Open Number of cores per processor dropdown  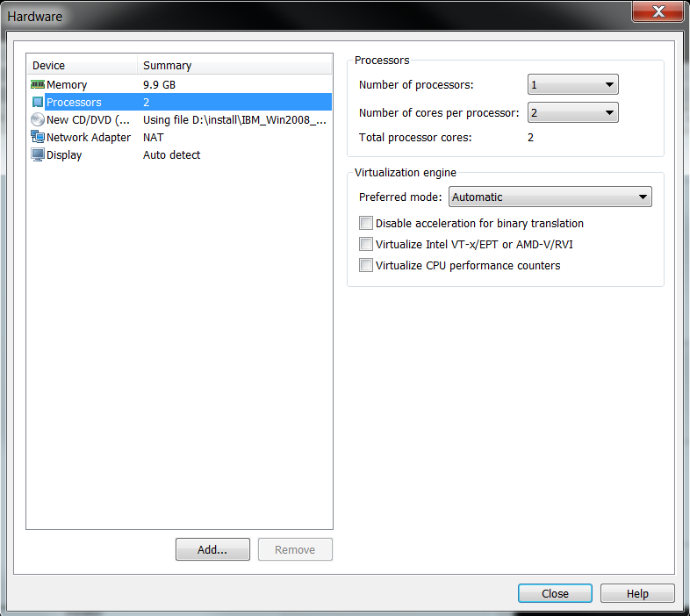pyautogui.click(x=573, y=112)
